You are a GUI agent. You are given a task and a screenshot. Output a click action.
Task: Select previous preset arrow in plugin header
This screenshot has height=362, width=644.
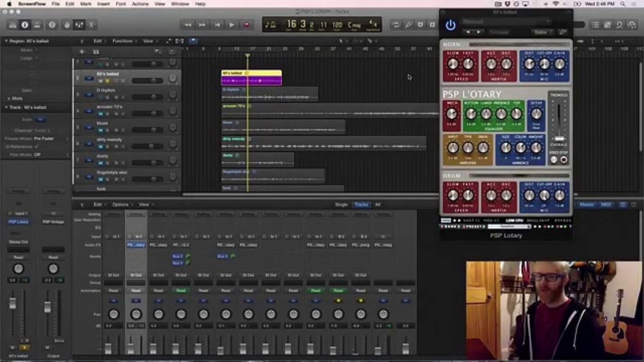pyautogui.click(x=468, y=32)
